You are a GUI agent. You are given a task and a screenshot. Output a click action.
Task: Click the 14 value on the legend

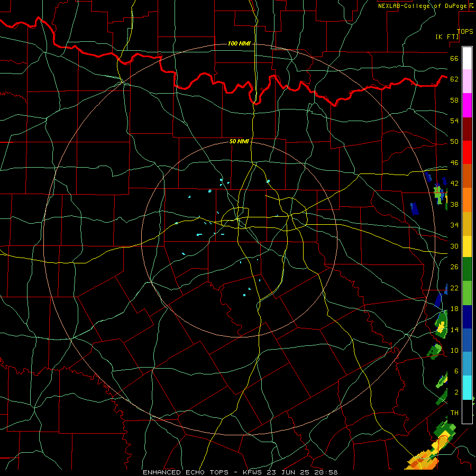[454, 329]
